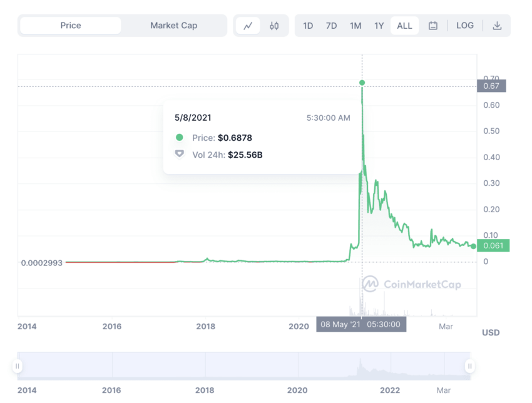Set time range to 1M
532x403 pixels.
pos(356,26)
